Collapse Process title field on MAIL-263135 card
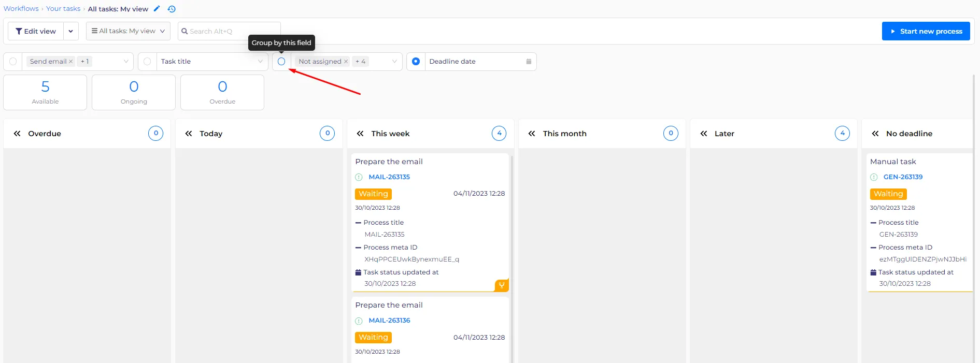Viewport: 980px width, 363px height. coord(358,223)
